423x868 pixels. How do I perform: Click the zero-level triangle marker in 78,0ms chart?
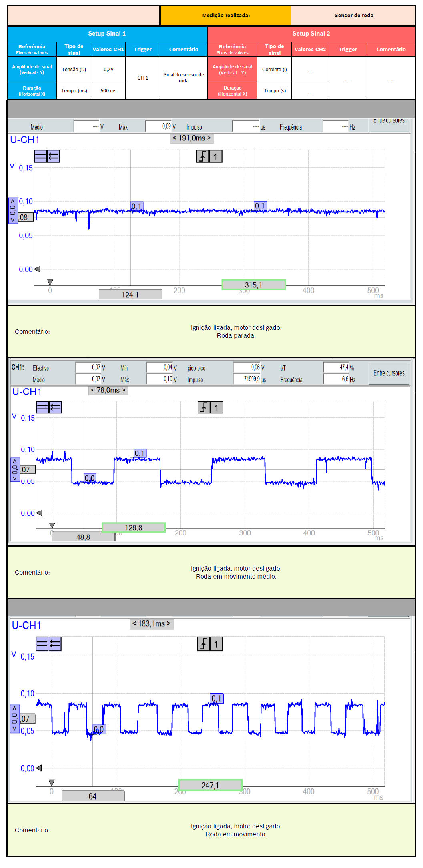click(x=39, y=513)
